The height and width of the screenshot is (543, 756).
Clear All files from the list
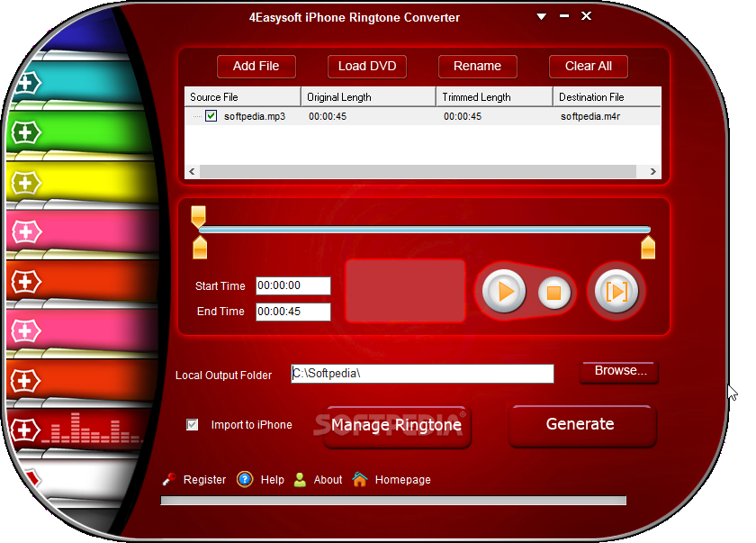589,66
